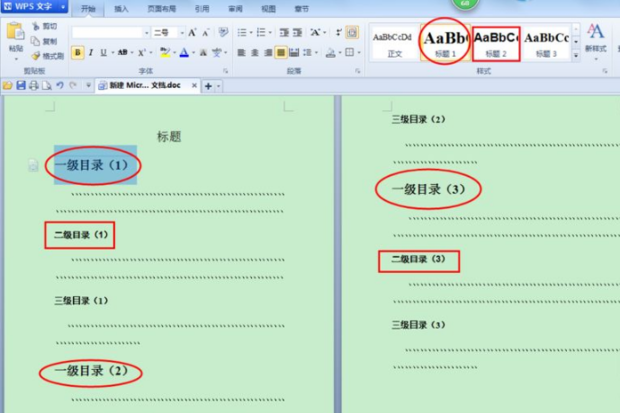Open file with the folder icon
Image resolution: width=620 pixels, height=413 pixels.
pyautogui.click(x=7, y=85)
